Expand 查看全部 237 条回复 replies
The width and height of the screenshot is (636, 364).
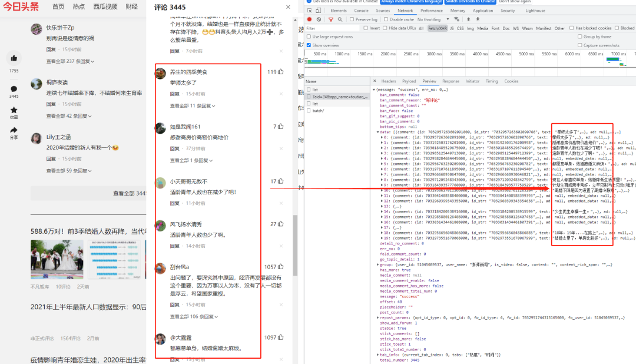pyautogui.click(x=70, y=62)
